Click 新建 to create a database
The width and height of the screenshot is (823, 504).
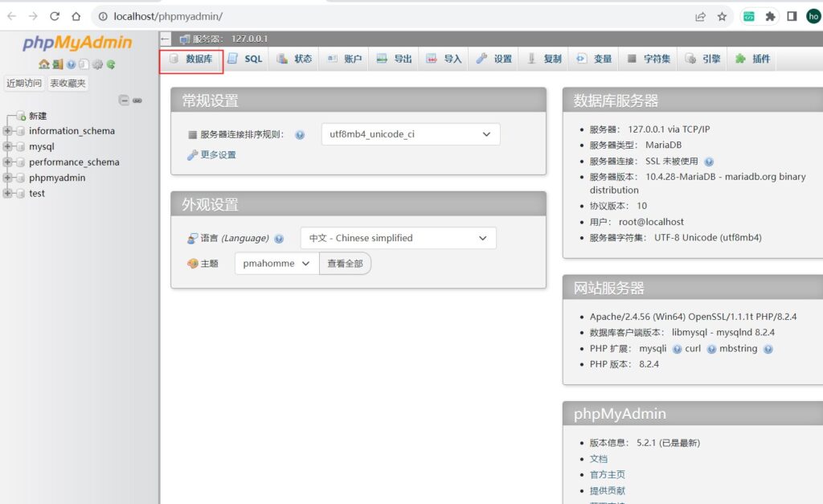tap(38, 116)
